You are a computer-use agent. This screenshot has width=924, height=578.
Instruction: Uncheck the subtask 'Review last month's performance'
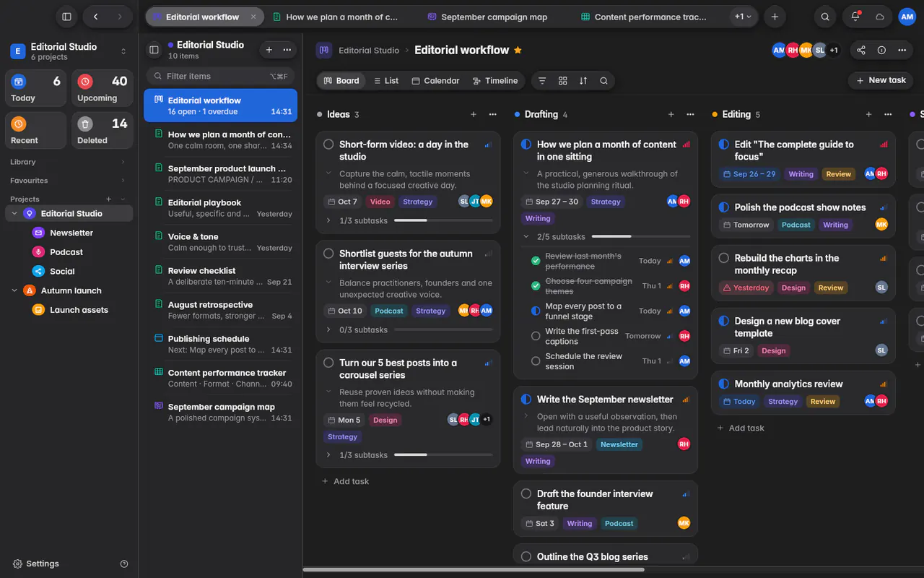point(536,261)
